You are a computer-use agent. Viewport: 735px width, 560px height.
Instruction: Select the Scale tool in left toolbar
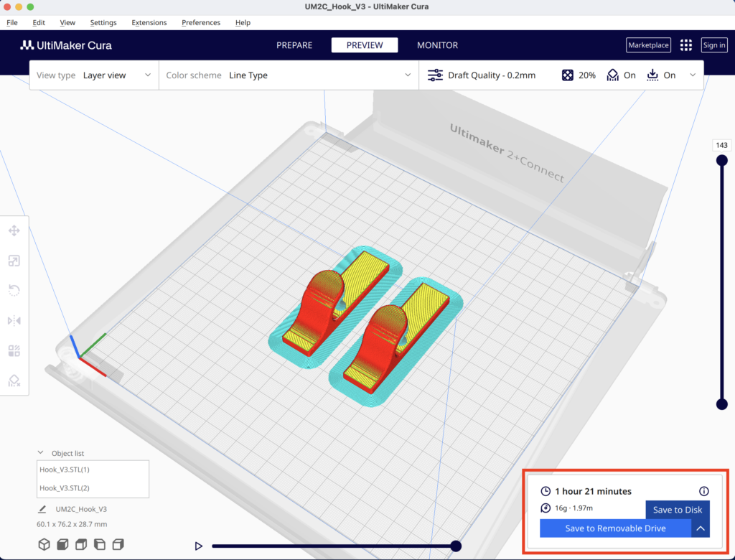pos(14,261)
